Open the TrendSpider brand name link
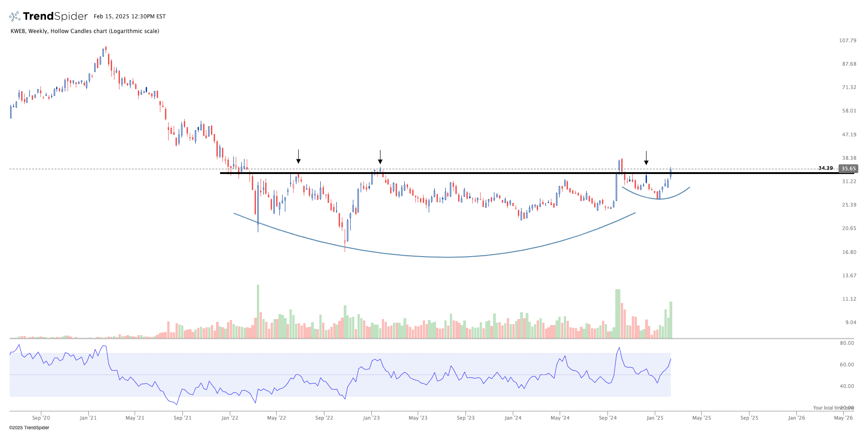Image resolution: width=868 pixels, height=432 pixels. click(x=55, y=17)
